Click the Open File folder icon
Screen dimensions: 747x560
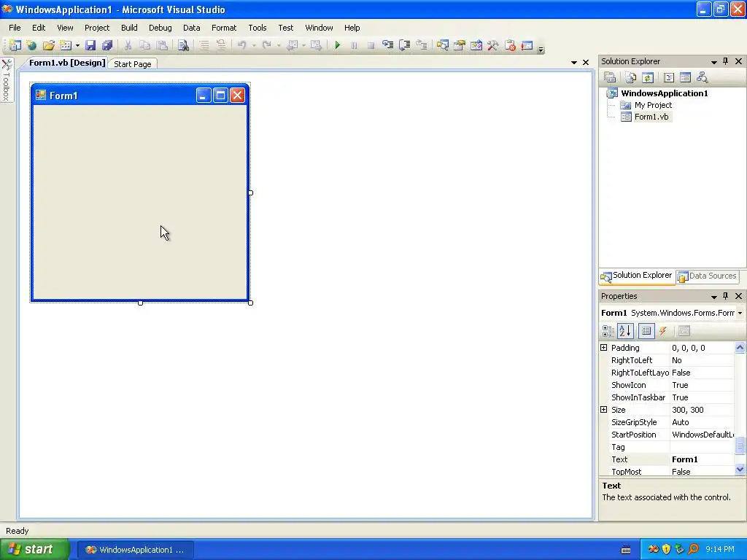point(48,45)
